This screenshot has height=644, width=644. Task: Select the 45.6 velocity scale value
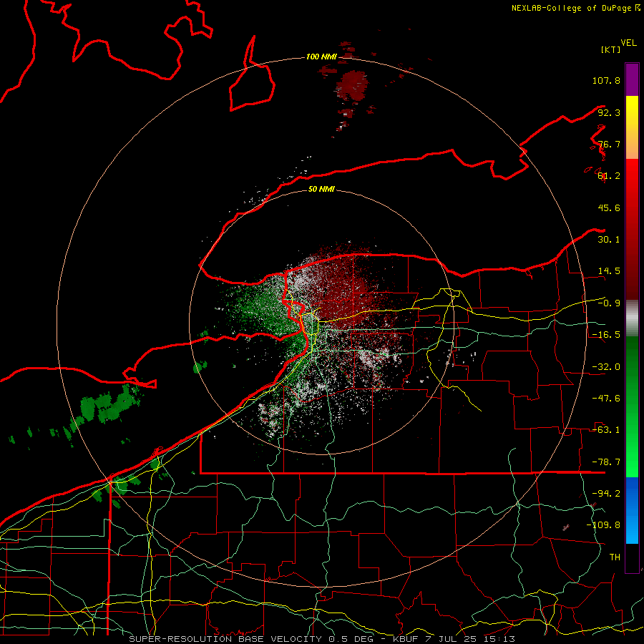[609, 208]
